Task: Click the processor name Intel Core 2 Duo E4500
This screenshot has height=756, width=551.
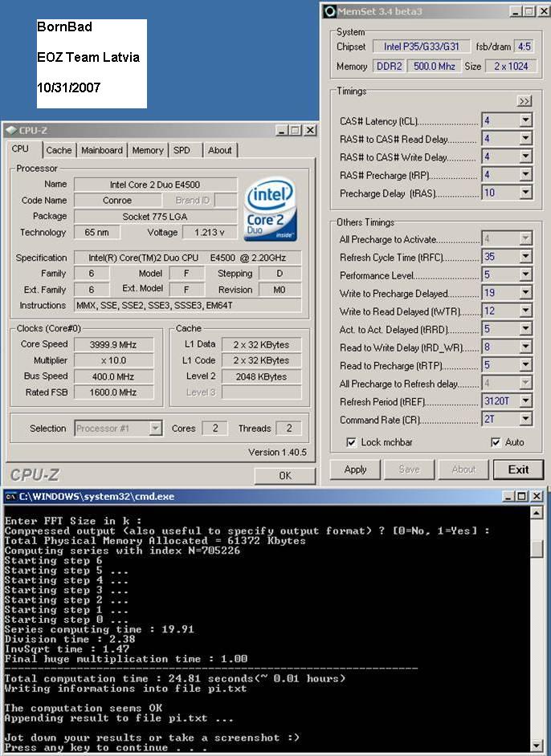Action: pyautogui.click(x=155, y=184)
